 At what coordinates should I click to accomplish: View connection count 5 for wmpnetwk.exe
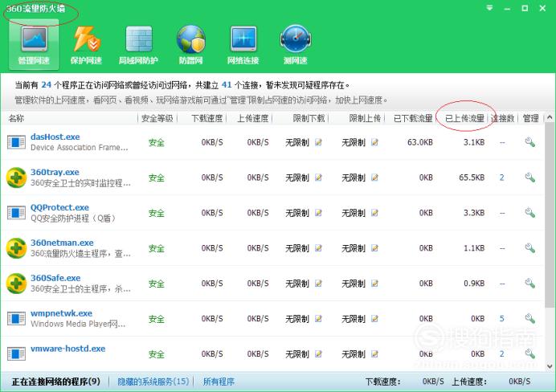501,319
